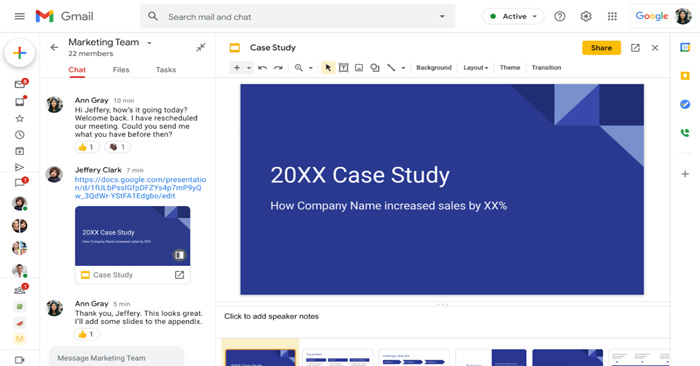Open Case Study preview thumbnail in chat
Screen dimensions: 700x366
pos(133,236)
